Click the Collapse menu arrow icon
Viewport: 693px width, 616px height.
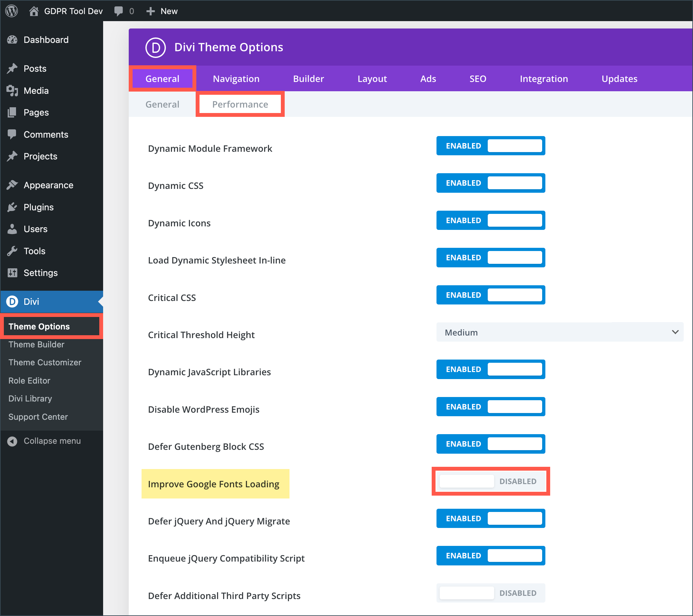pyautogui.click(x=12, y=441)
